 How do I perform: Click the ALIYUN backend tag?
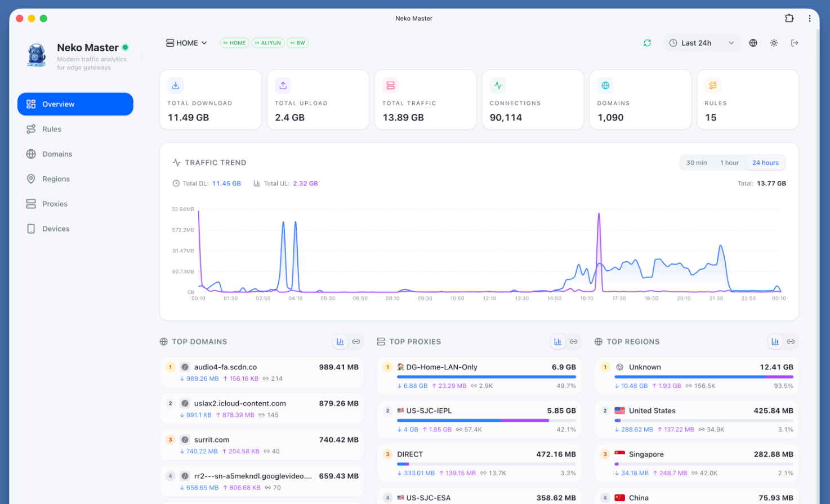(x=267, y=43)
